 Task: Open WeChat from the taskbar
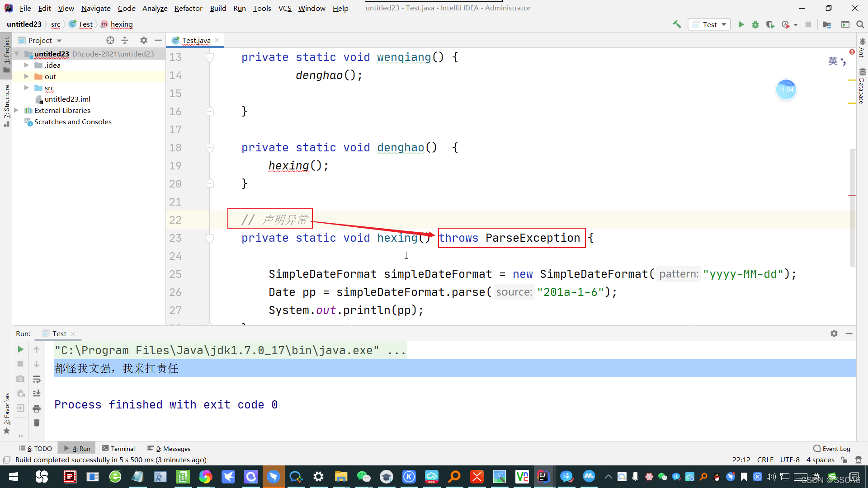click(363, 477)
